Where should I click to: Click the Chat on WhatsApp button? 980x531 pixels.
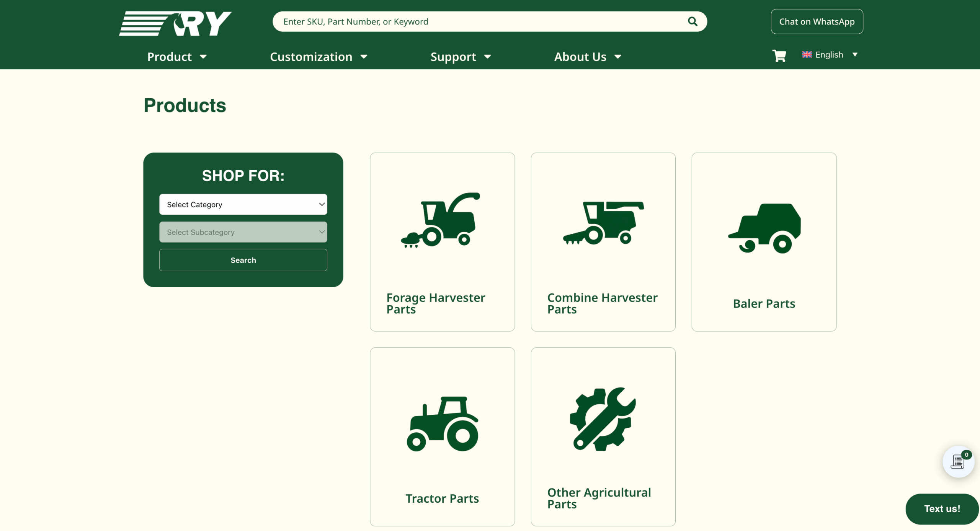[817, 21]
